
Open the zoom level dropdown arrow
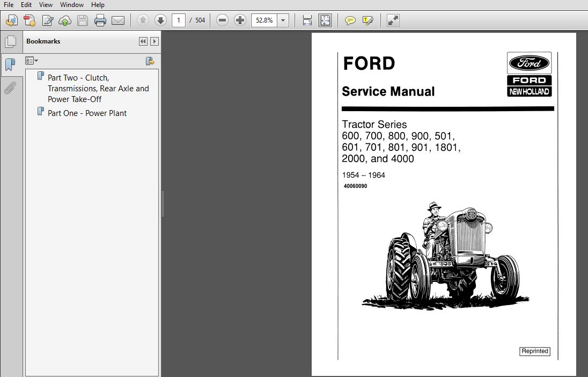[x=283, y=20]
